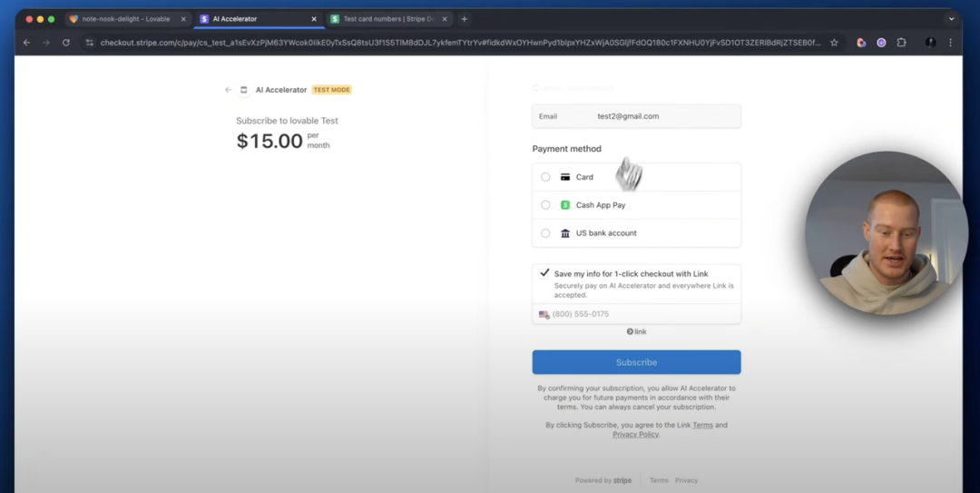Select the Card payment radio button
This screenshot has height=493, width=980.
545,177
